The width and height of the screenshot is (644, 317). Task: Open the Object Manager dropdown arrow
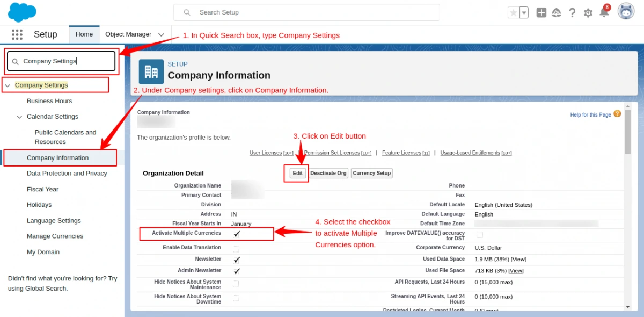pos(161,34)
